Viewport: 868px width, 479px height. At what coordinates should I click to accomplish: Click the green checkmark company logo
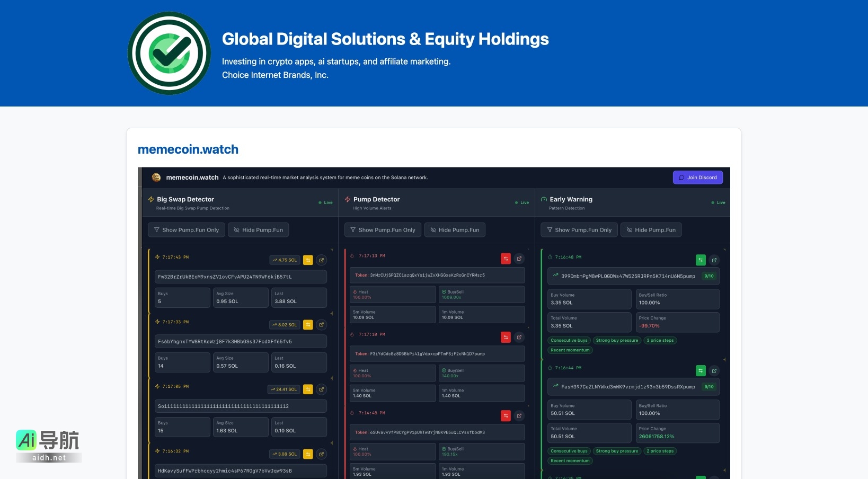[169, 53]
